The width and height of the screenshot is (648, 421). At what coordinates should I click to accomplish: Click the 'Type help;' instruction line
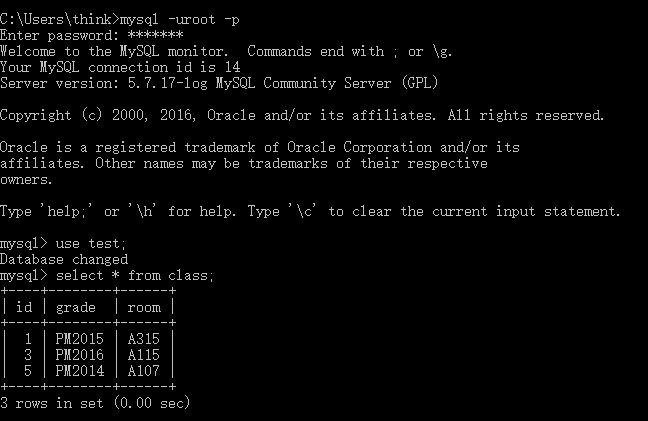click(x=310, y=211)
